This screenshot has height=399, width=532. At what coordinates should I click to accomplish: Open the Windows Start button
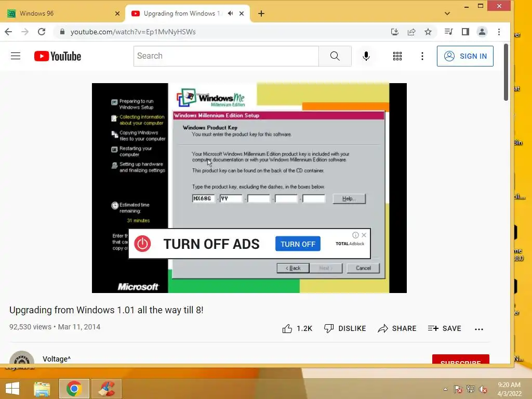[x=12, y=389]
